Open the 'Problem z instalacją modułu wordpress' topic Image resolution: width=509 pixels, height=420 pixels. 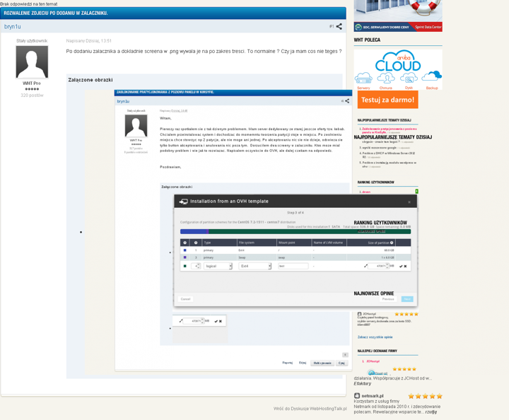pyautogui.click(x=390, y=164)
